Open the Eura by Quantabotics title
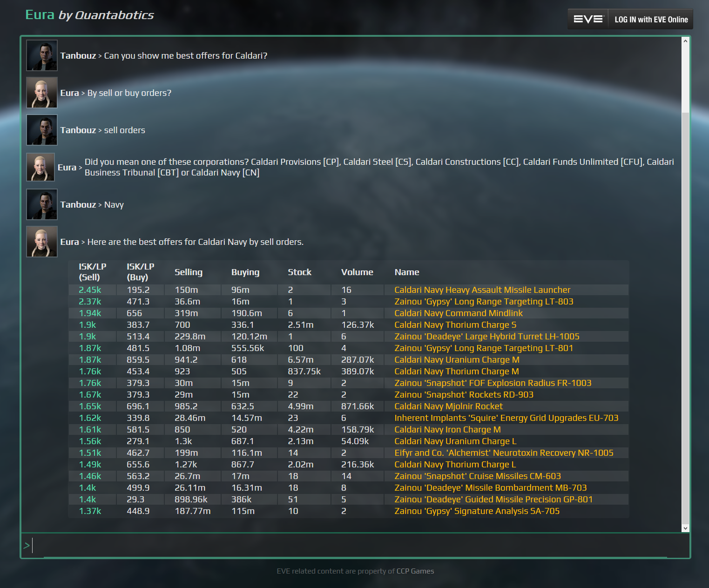 tap(89, 15)
